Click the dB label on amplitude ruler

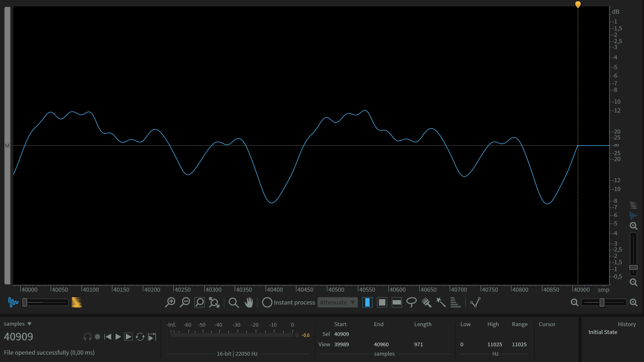coord(616,12)
